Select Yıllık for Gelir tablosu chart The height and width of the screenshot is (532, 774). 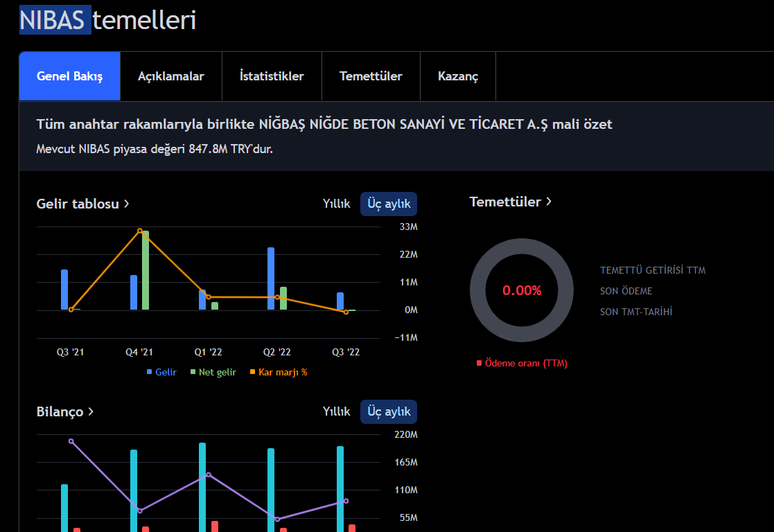pyautogui.click(x=336, y=204)
